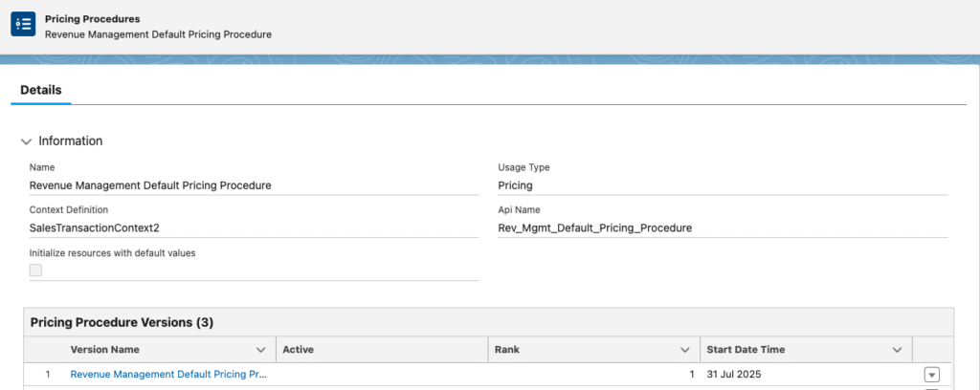980x390 pixels.
Task: Switch to the Details tab
Action: pos(40,90)
